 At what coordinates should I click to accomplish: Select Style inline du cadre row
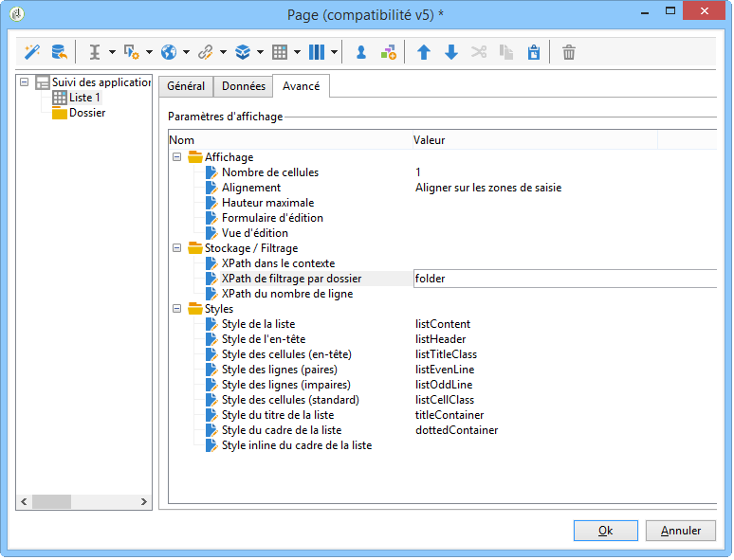tap(297, 445)
